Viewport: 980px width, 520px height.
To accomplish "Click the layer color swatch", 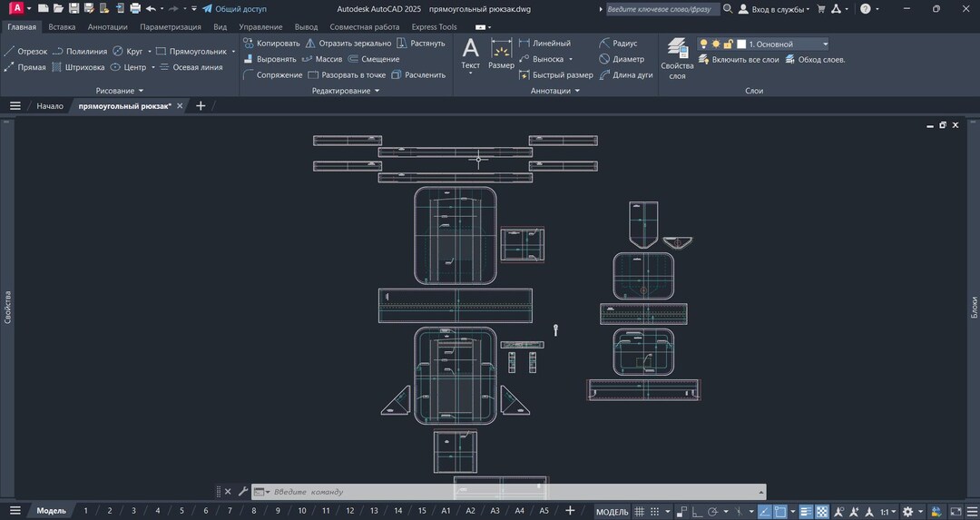I will (741, 44).
